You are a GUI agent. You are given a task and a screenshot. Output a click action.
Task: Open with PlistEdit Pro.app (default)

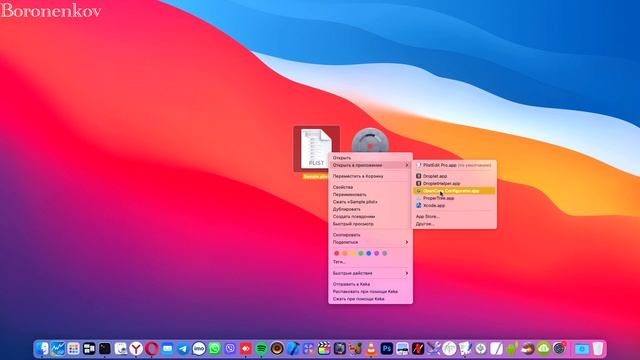(454, 165)
